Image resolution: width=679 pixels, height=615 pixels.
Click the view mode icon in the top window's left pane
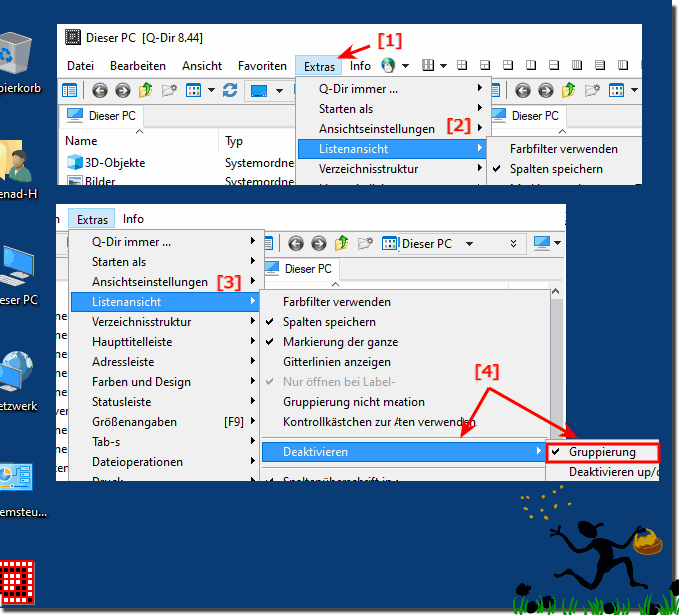193,90
